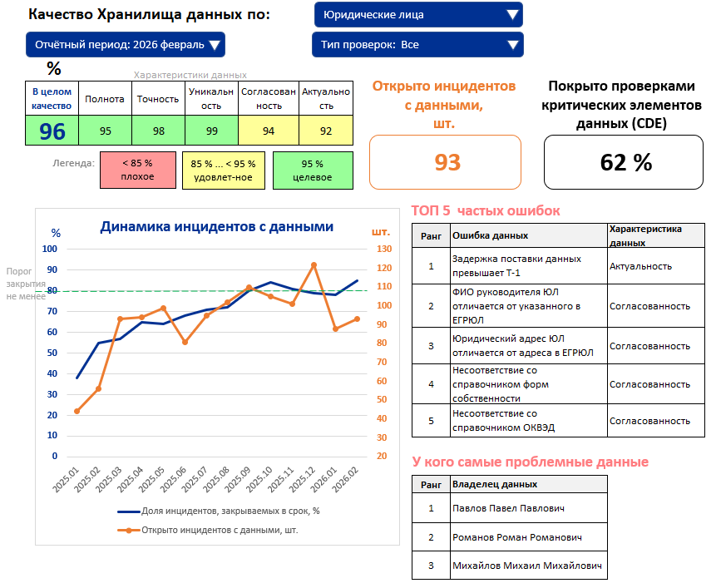Expand the Отчётный период 2026 февраль selector

pyautogui.click(x=125, y=45)
